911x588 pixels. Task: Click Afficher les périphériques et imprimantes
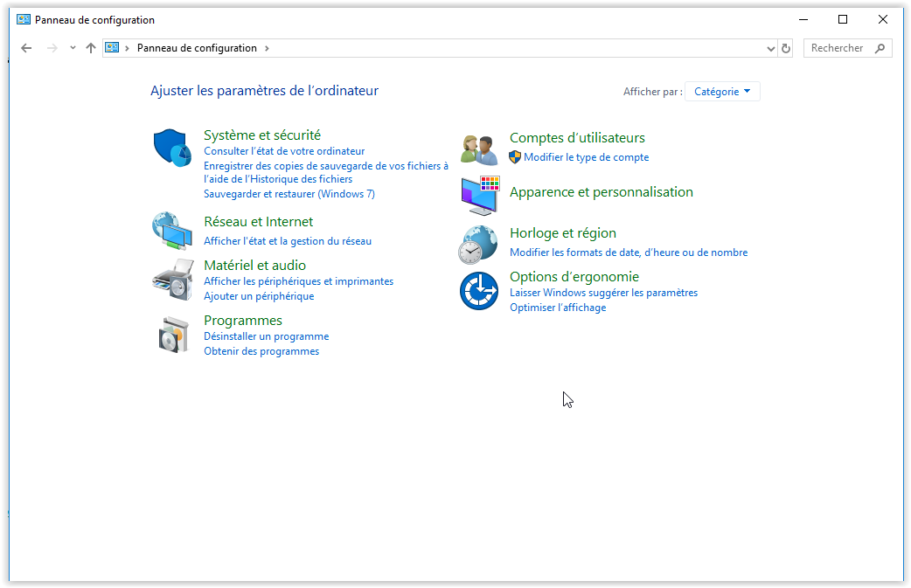pyautogui.click(x=298, y=281)
